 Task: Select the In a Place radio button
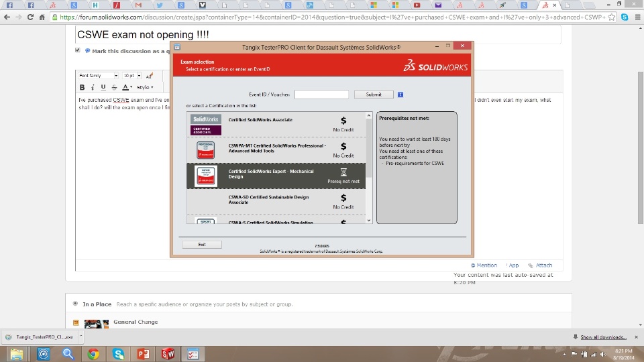(x=75, y=304)
